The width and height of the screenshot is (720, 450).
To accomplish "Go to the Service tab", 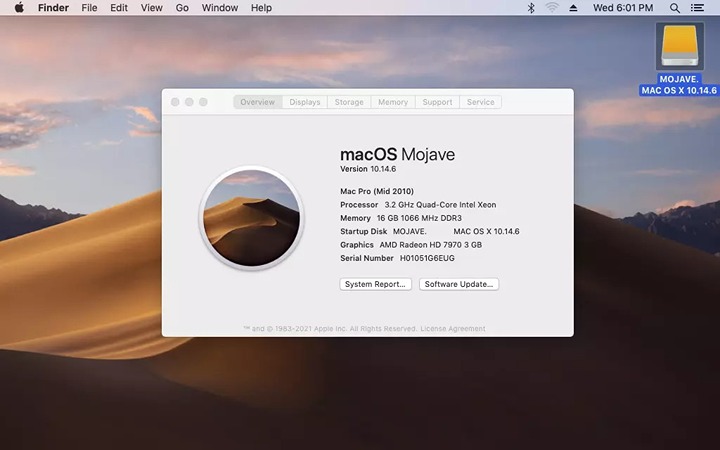I will pyautogui.click(x=481, y=102).
